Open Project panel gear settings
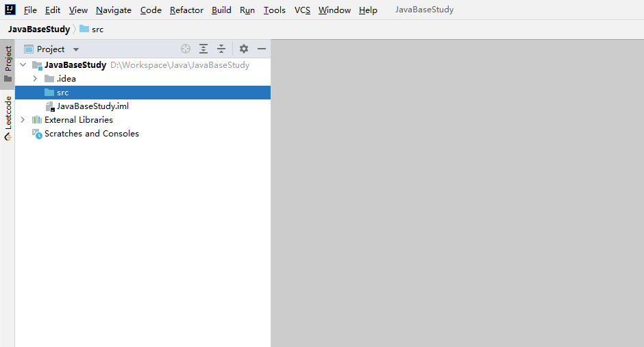 pos(243,49)
